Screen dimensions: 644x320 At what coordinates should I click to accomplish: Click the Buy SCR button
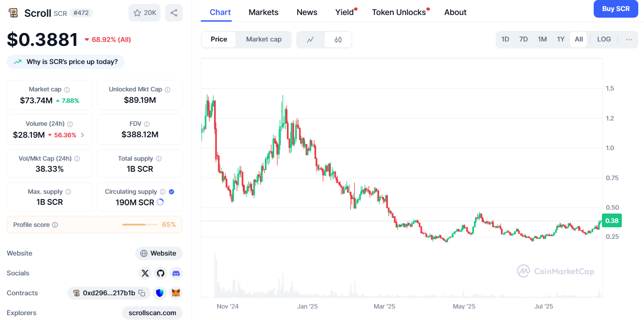tap(615, 9)
